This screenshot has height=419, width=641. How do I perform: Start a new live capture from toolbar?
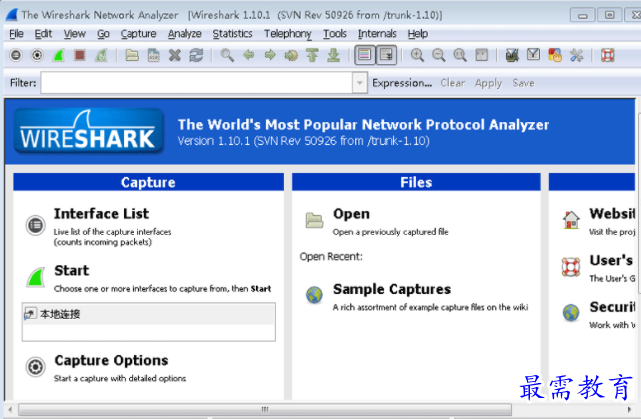pos(58,55)
